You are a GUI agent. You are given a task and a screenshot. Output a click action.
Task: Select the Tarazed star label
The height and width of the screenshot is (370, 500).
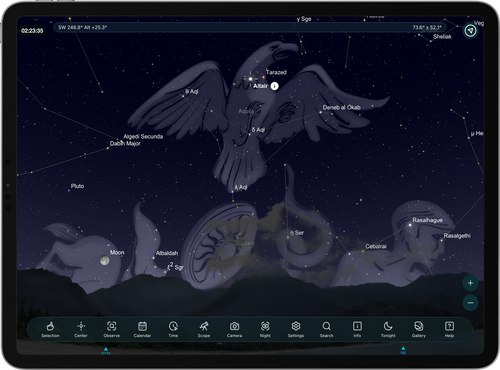pos(276,72)
